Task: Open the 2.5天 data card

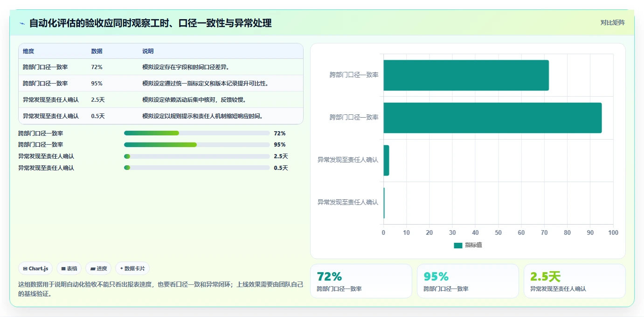Action: click(x=575, y=281)
